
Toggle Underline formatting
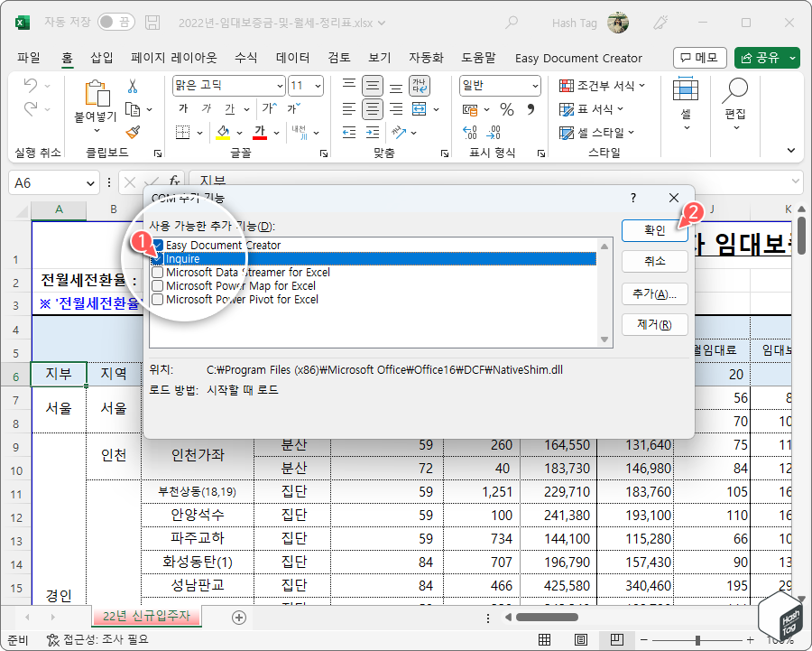tap(229, 109)
